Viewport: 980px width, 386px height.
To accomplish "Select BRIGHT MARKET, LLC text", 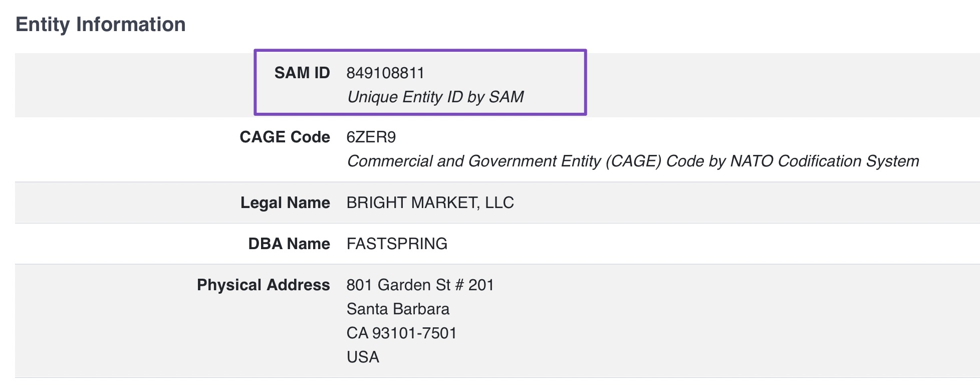I will [x=430, y=203].
